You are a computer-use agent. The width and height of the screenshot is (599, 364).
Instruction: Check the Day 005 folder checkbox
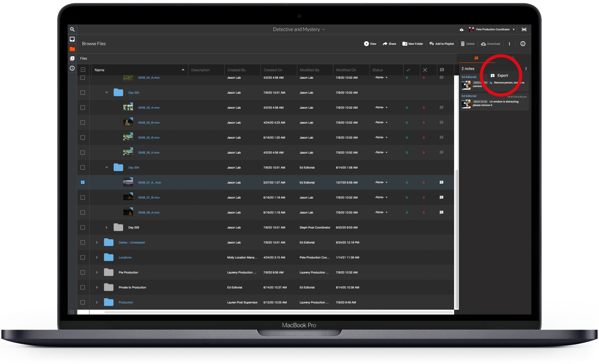(x=83, y=227)
